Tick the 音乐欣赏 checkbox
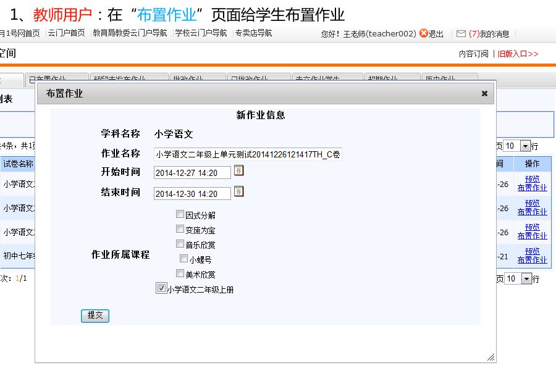The image size is (556, 392). (x=180, y=244)
